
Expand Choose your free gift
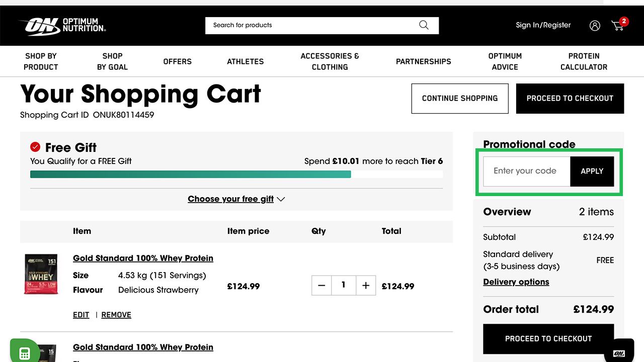pos(236,199)
